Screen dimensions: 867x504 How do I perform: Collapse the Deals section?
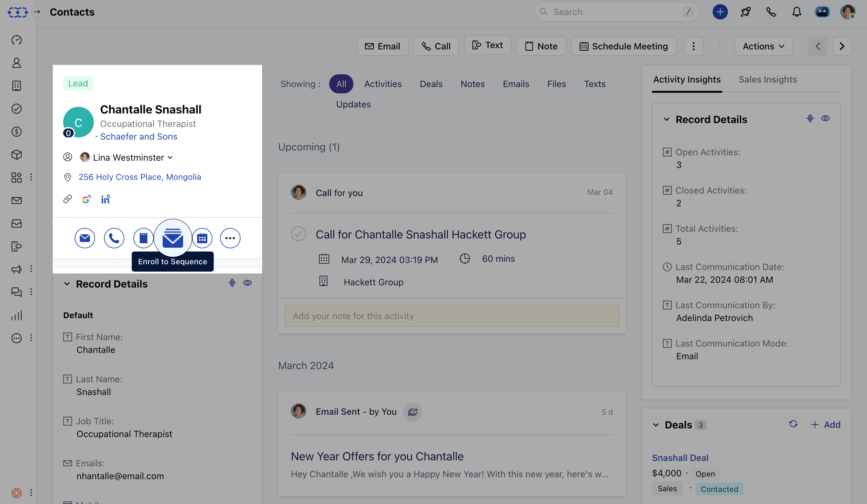pyautogui.click(x=656, y=425)
